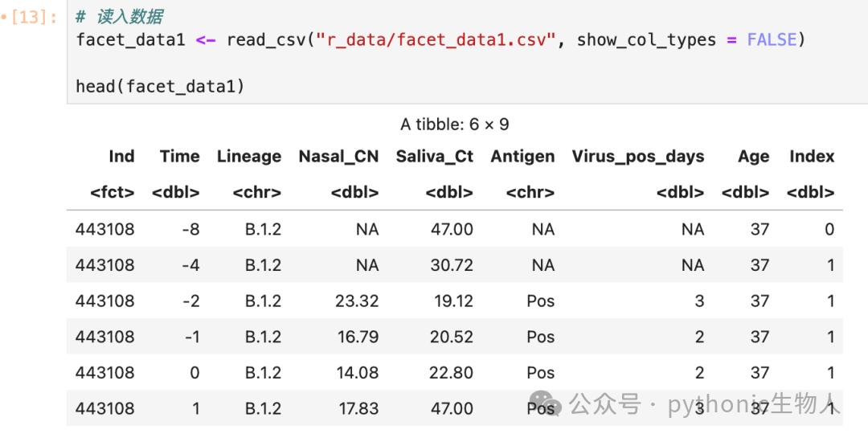Select the Index column header

(812, 157)
